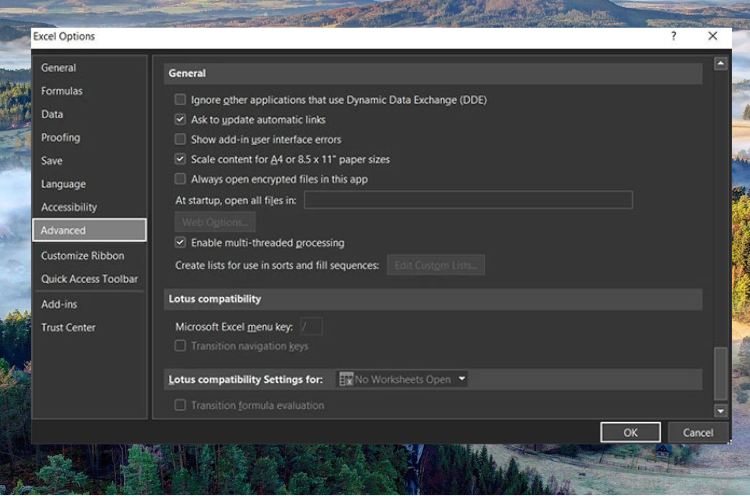Click the vertical scrollbar thumb
The height and width of the screenshot is (500, 750).
click(721, 374)
